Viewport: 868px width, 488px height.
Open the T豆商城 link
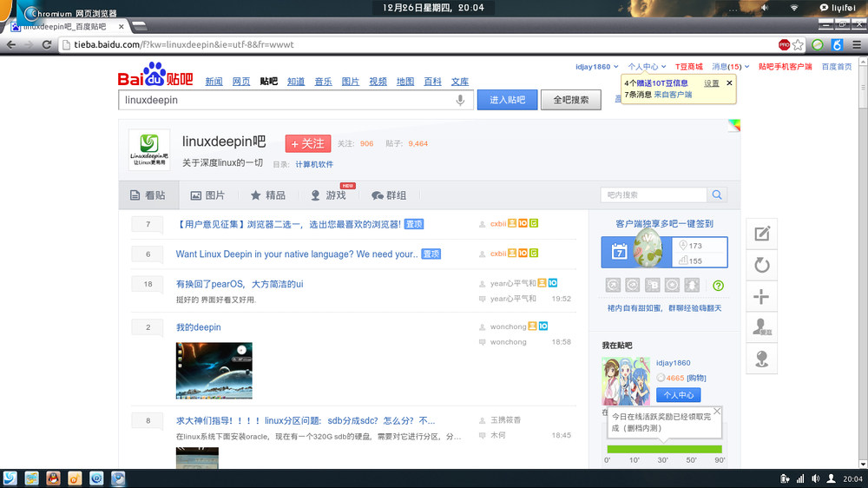[688, 67]
